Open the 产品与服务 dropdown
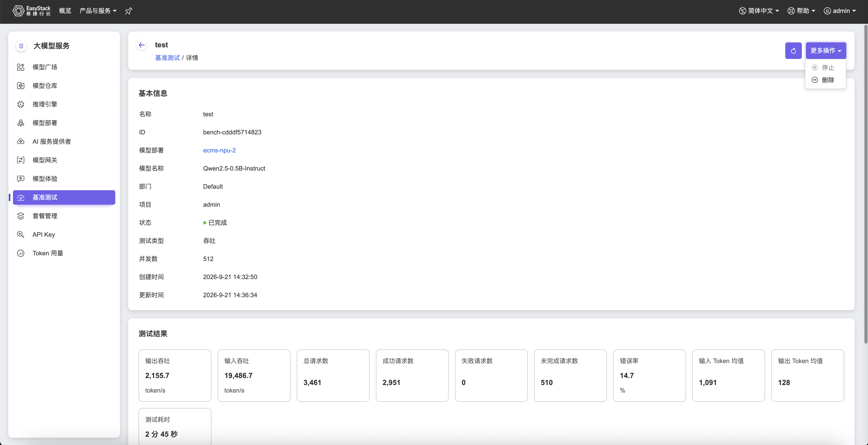The image size is (868, 445). pos(98,11)
